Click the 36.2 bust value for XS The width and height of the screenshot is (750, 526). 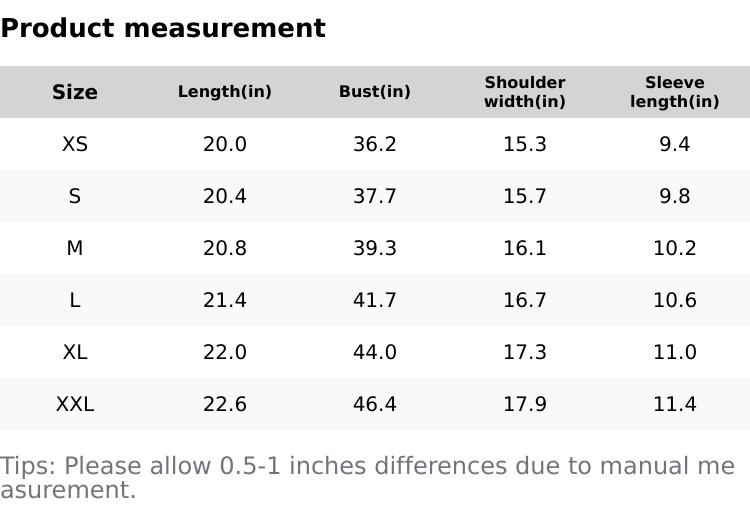375,144
